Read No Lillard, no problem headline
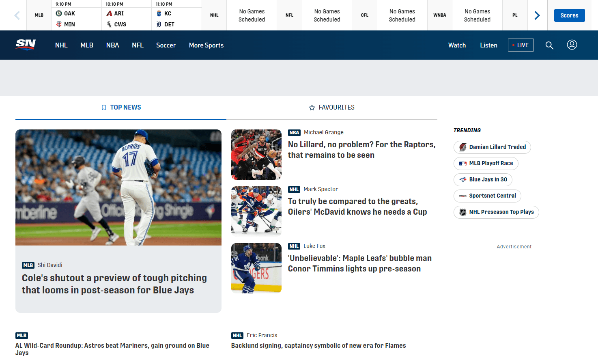The image size is (598, 364). (362, 150)
